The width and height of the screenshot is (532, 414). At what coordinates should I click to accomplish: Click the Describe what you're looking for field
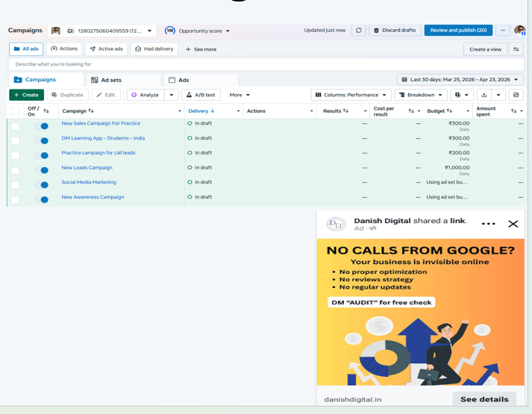pos(266,64)
